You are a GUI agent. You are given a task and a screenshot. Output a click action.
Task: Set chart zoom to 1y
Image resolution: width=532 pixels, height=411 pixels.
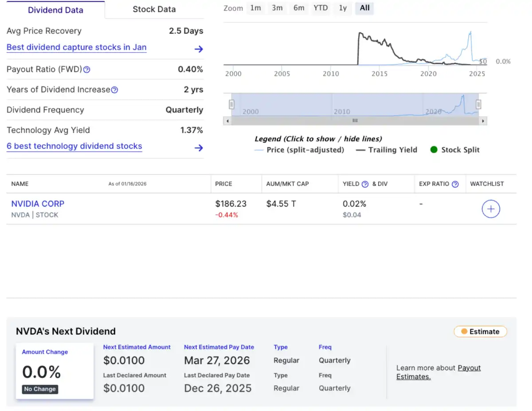343,8
